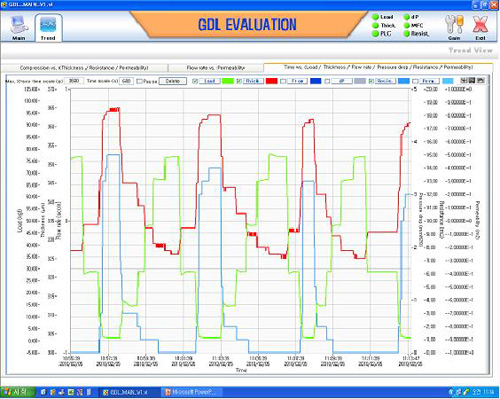500x399 pixels.
Task: Click the Time scale (s) input field
Action: (x=126, y=81)
